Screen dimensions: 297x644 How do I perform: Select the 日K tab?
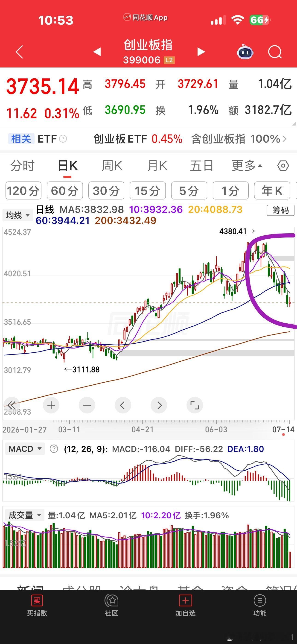67,166
